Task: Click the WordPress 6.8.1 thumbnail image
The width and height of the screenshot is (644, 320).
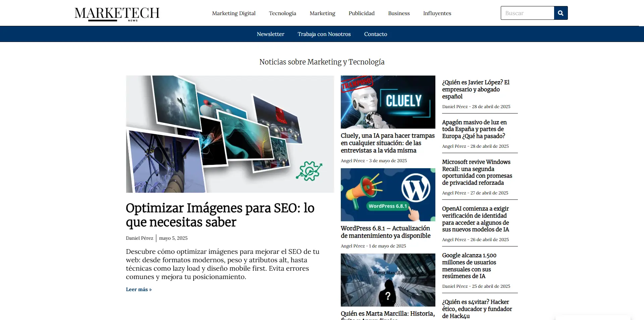Action: (388, 195)
